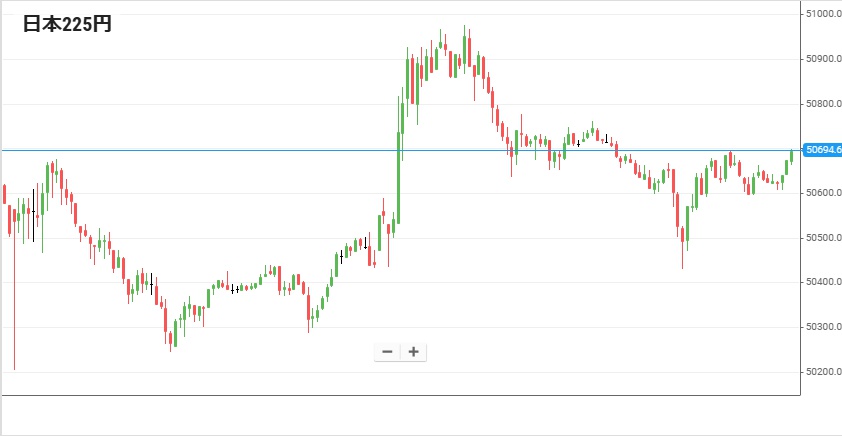Select the 日本225円 chart title
Screen dimensions: 842x436
coord(67,24)
